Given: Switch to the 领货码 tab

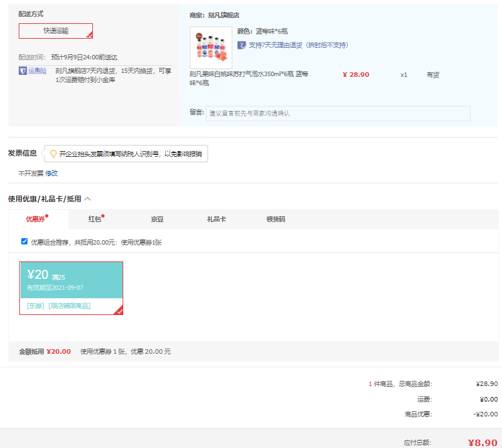Looking at the screenshot, I should pyautogui.click(x=276, y=219).
